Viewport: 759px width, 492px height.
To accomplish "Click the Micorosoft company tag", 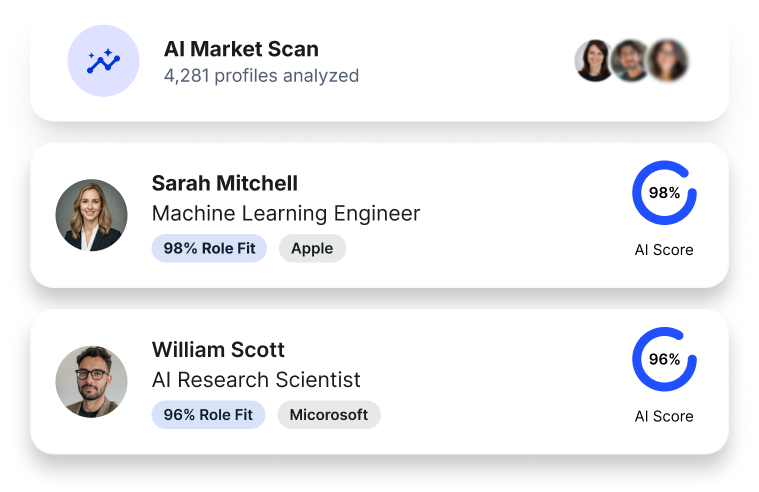I will coord(329,415).
